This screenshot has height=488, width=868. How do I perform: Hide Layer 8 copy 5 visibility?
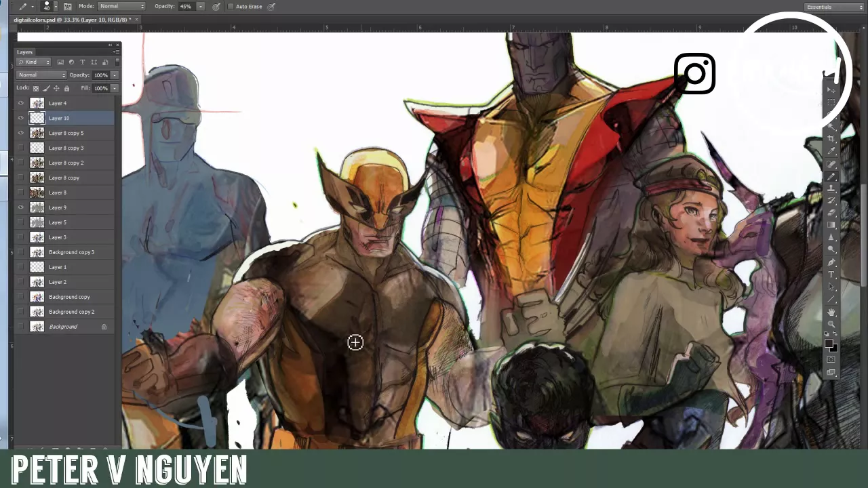tap(21, 133)
